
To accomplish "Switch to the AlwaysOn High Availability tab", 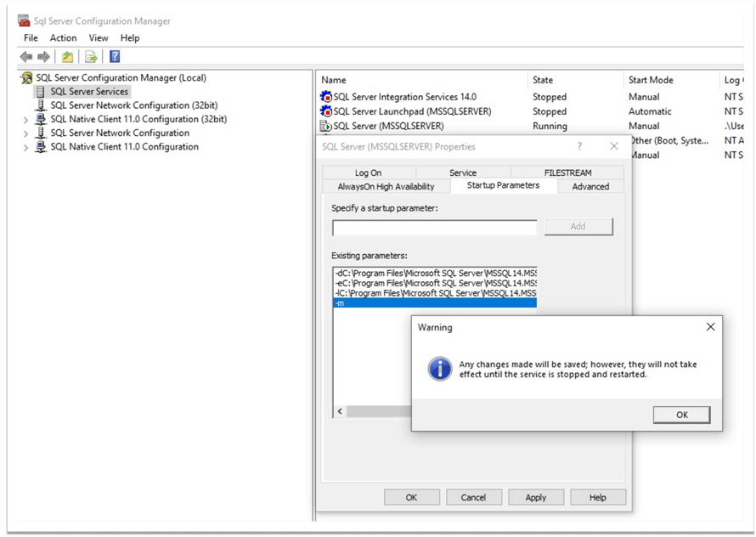I will (386, 186).
